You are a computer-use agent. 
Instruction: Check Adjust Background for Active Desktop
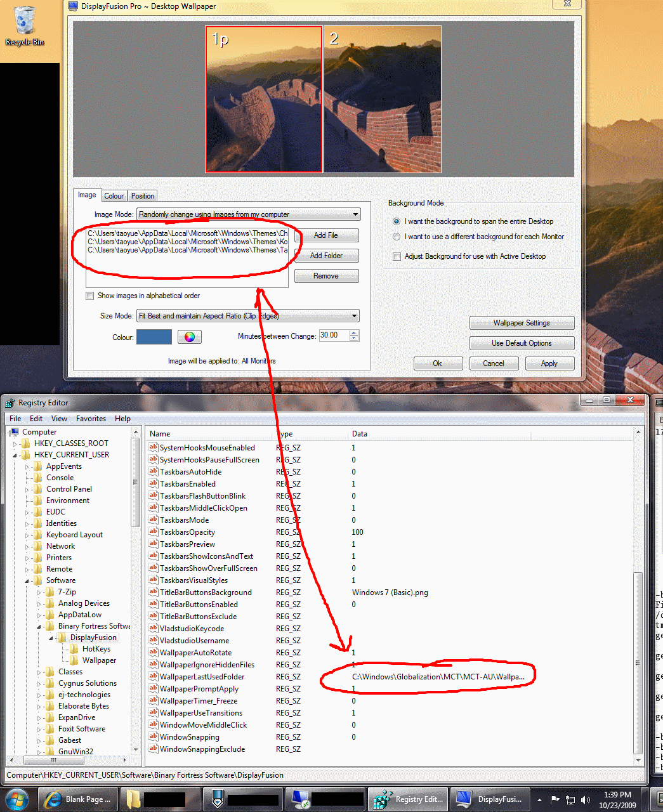(397, 256)
